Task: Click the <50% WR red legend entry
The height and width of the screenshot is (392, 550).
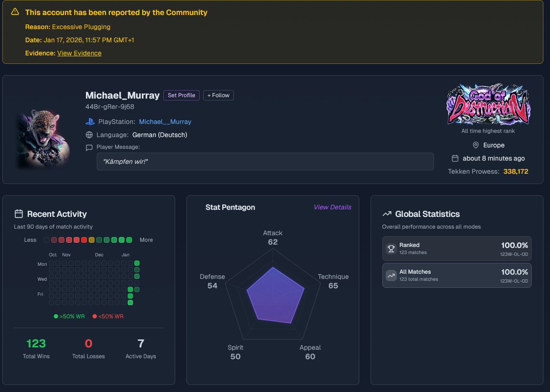Action: point(108,316)
